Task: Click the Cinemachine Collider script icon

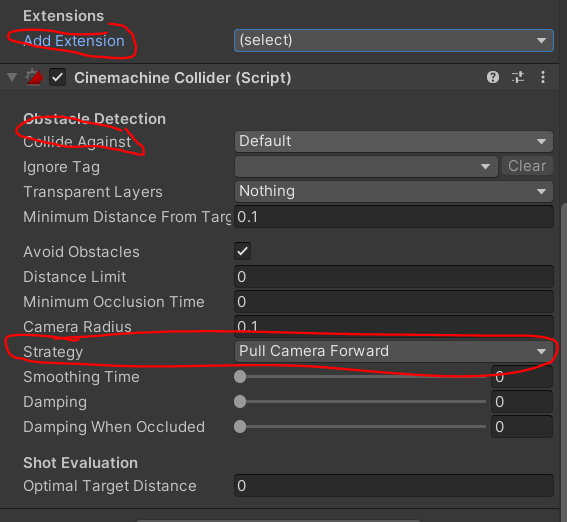Action: (x=34, y=77)
